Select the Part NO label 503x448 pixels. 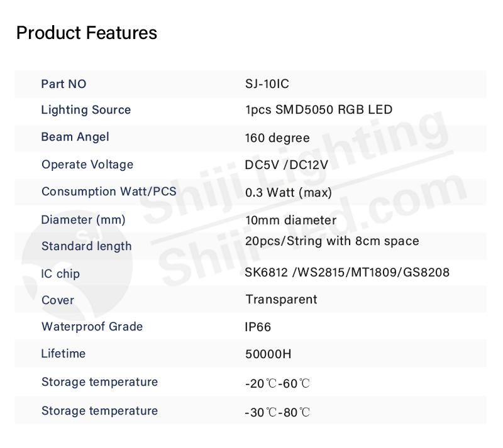point(64,84)
